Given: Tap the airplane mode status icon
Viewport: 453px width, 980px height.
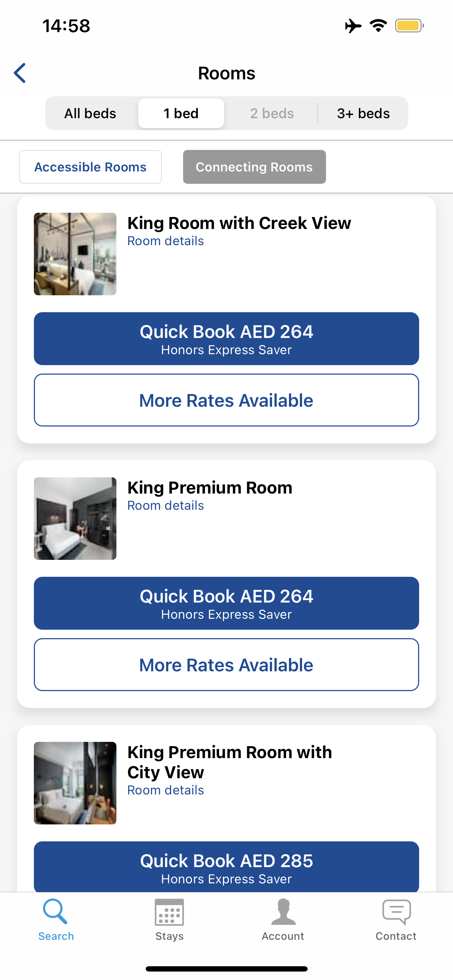Looking at the screenshot, I should tap(353, 26).
